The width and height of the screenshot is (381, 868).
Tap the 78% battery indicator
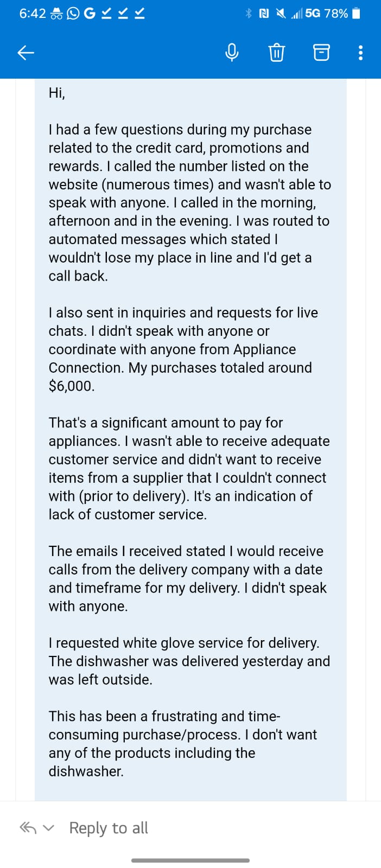342,14
